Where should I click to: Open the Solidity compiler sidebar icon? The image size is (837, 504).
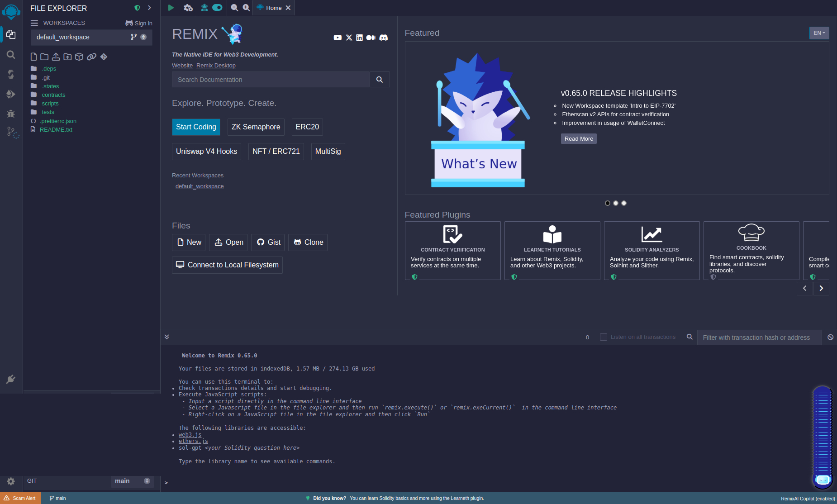click(11, 74)
